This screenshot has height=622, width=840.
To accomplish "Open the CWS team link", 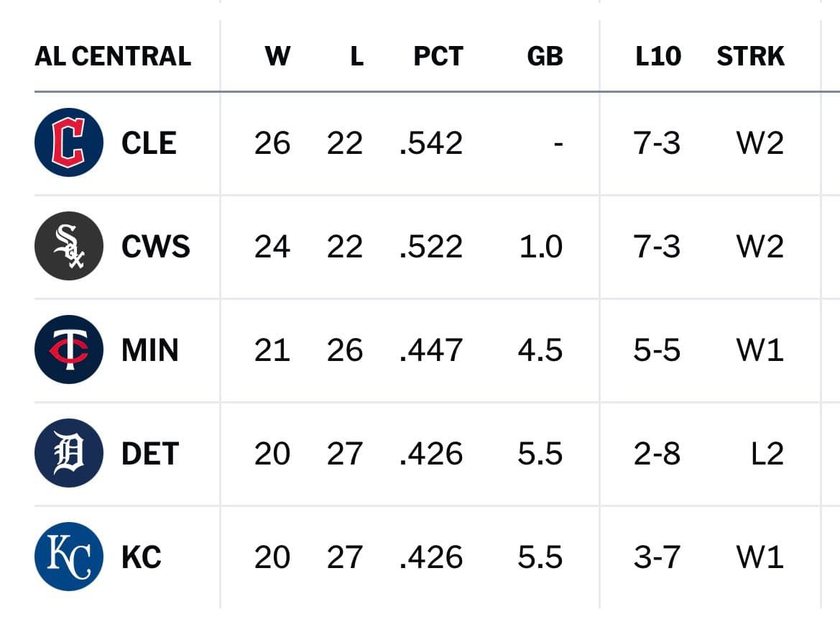I will (x=156, y=247).
